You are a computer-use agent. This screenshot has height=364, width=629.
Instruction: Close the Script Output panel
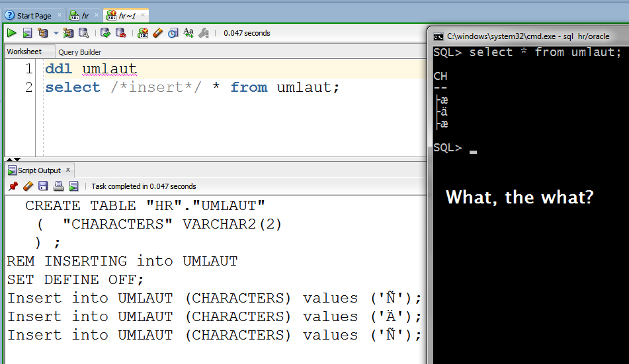(68, 170)
